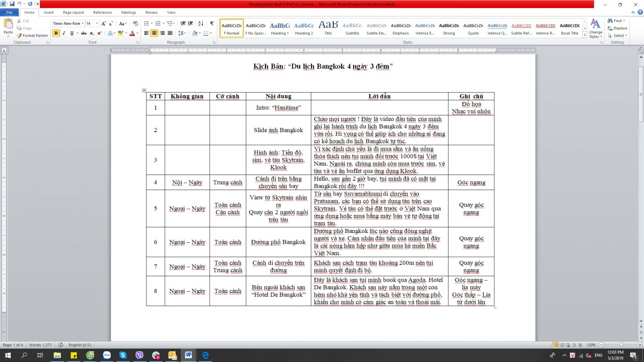Expand the underline style dropdown arrow
Screen dimensions: 644x362
[x=77, y=33]
